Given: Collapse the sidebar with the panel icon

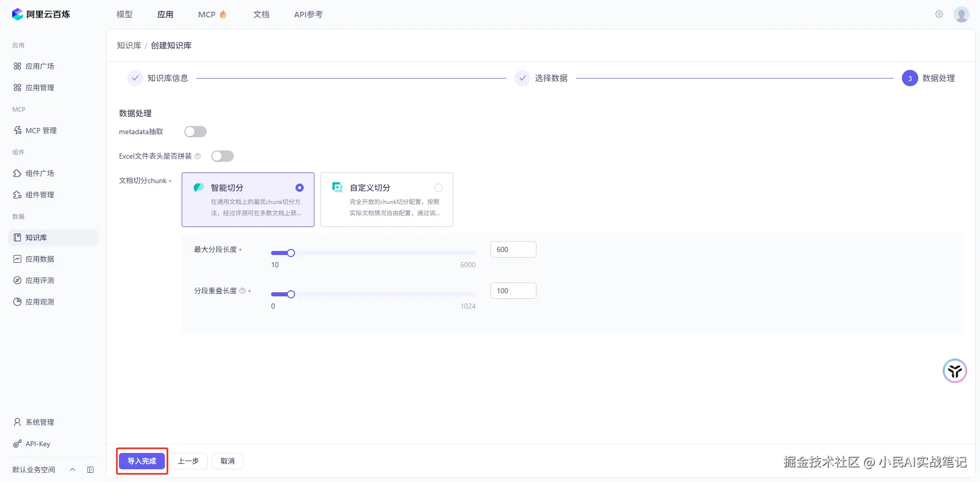Looking at the screenshot, I should pyautogui.click(x=90, y=470).
